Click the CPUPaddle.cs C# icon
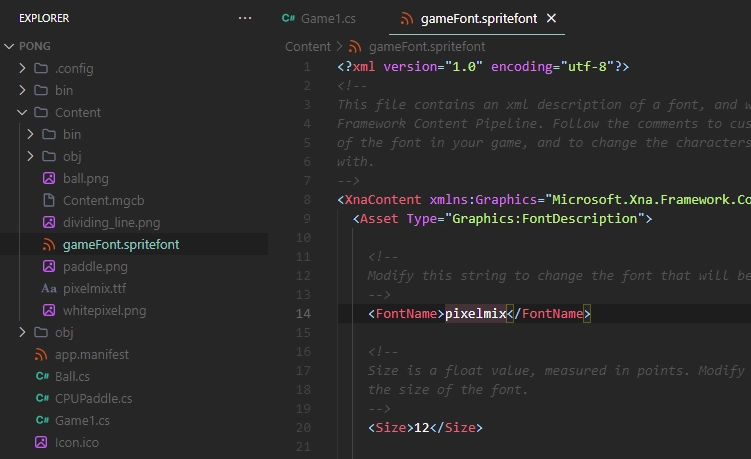This screenshot has width=751, height=459. pyautogui.click(x=42, y=398)
